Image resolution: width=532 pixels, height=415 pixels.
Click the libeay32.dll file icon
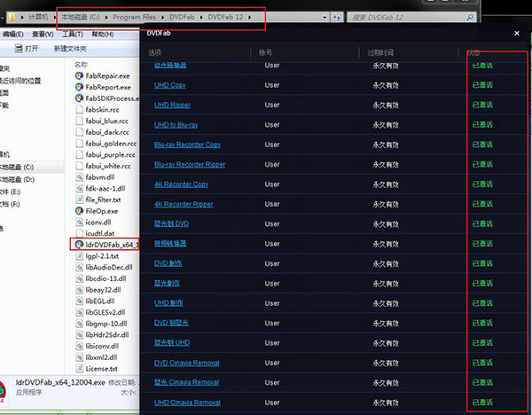80,289
